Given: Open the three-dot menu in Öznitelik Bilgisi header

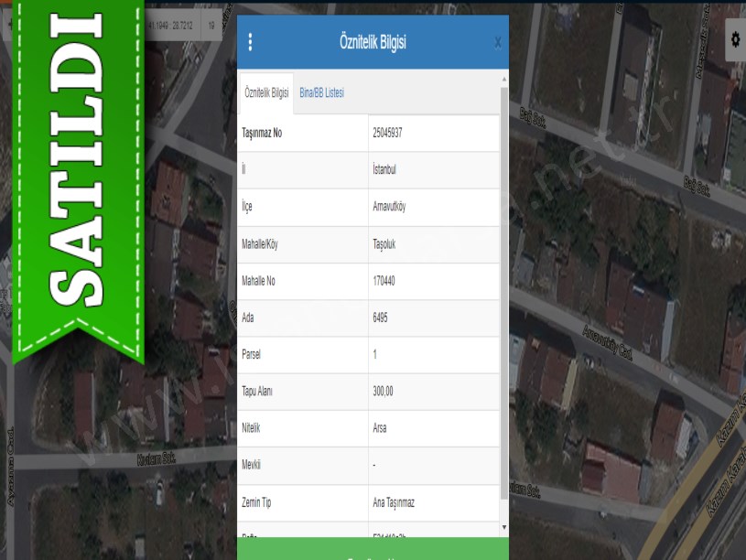Looking at the screenshot, I should pyautogui.click(x=250, y=42).
